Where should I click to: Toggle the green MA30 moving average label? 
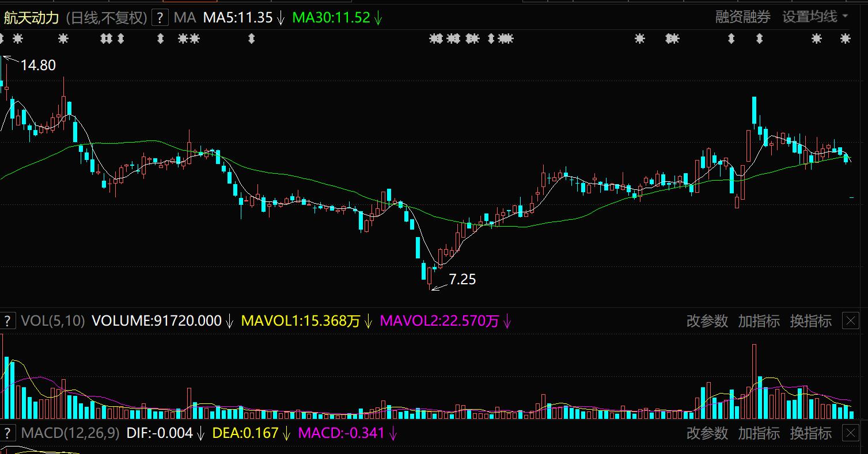331,18
